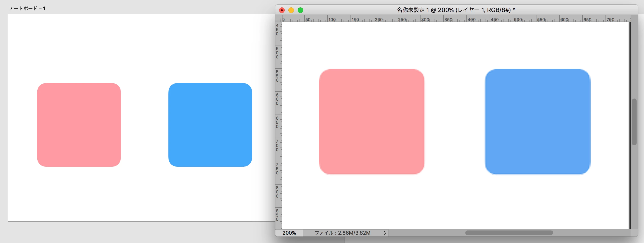Select the blue rounded square on the artboard
Viewport: 644px width, 243px height.
point(210,125)
